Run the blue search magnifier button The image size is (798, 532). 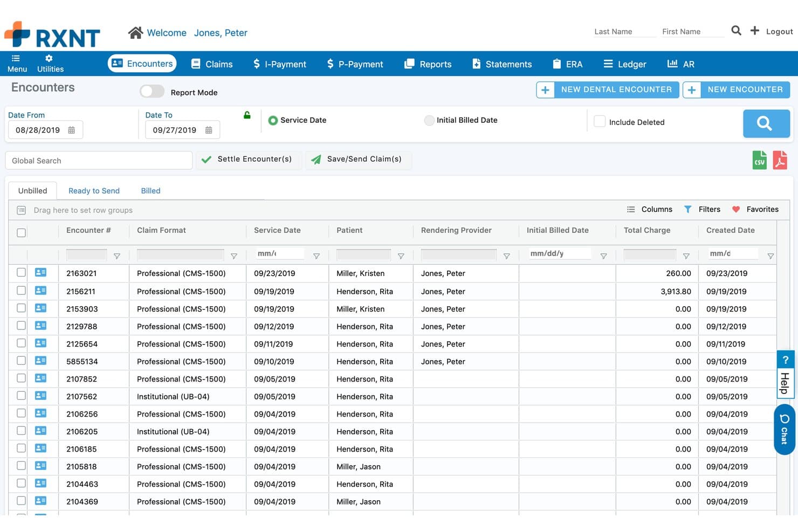tap(766, 123)
